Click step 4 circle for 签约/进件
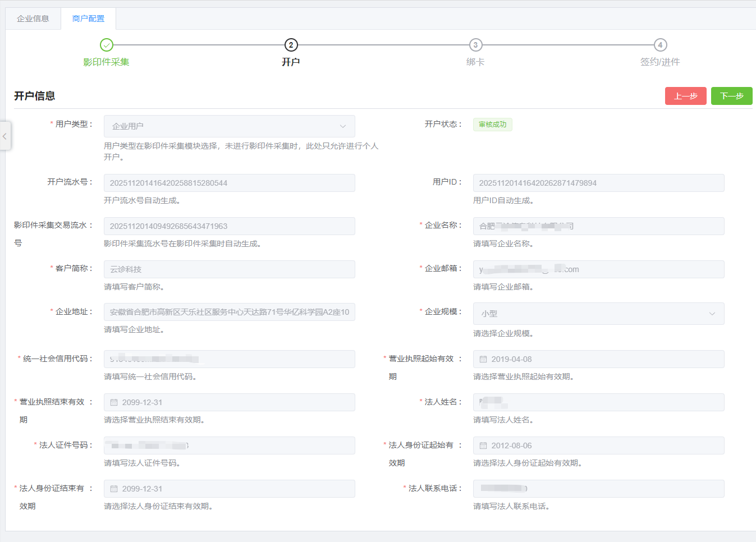Viewport: 756px width, 542px height. click(660, 45)
